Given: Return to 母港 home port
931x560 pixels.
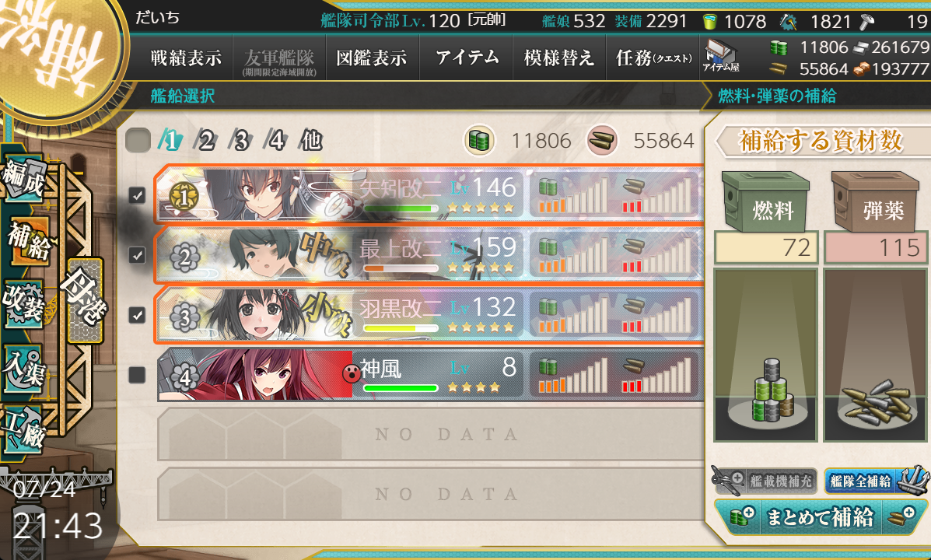Looking at the screenshot, I should 86,301.
